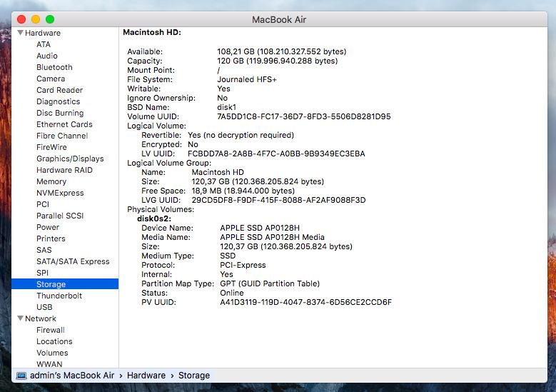Click Storage in the bottom path bar
The image size is (556, 392).
pos(194,376)
